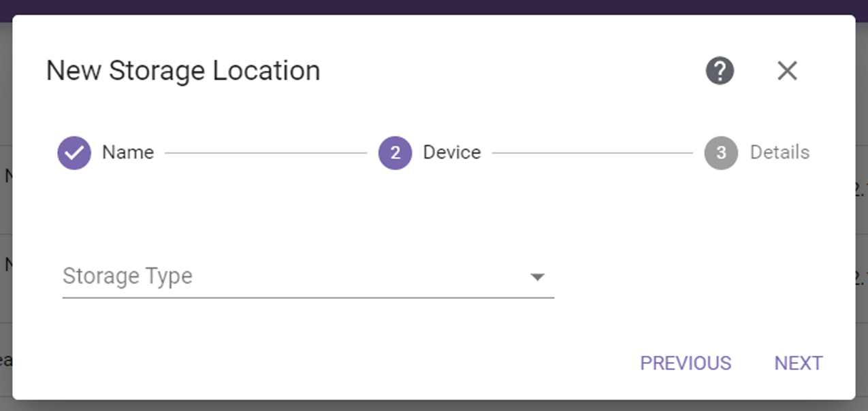Open help via the question mark icon
This screenshot has height=411, width=868.
point(720,71)
